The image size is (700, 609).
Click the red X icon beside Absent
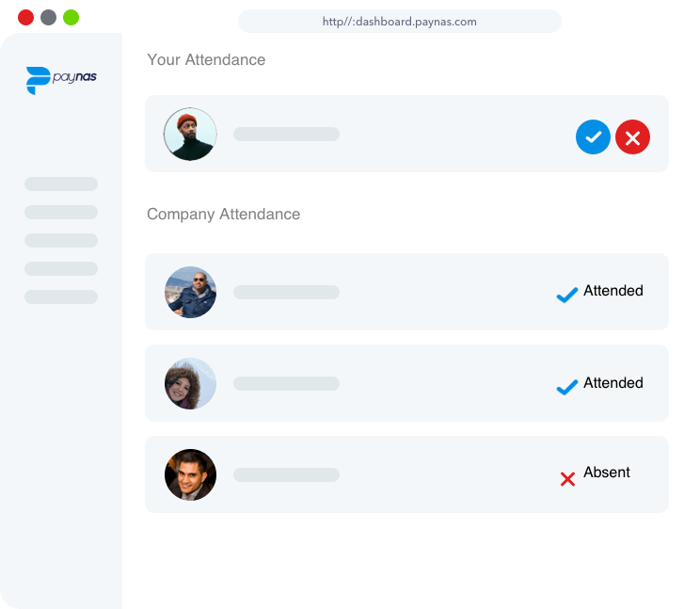[567, 479]
